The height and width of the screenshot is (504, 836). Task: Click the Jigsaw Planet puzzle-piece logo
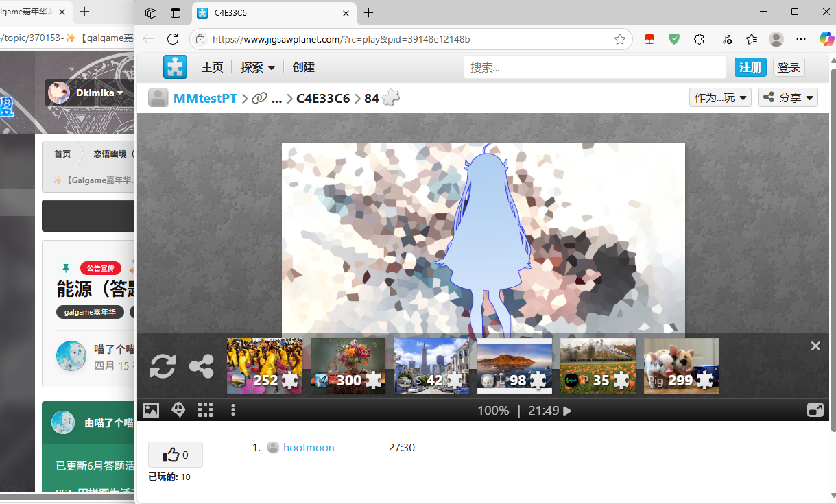click(175, 67)
